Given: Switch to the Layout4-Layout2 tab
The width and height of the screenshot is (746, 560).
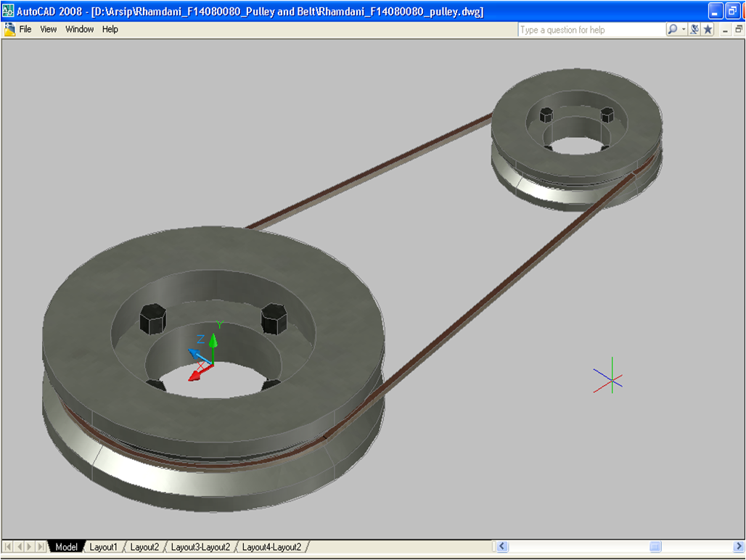Looking at the screenshot, I should pos(271,547).
